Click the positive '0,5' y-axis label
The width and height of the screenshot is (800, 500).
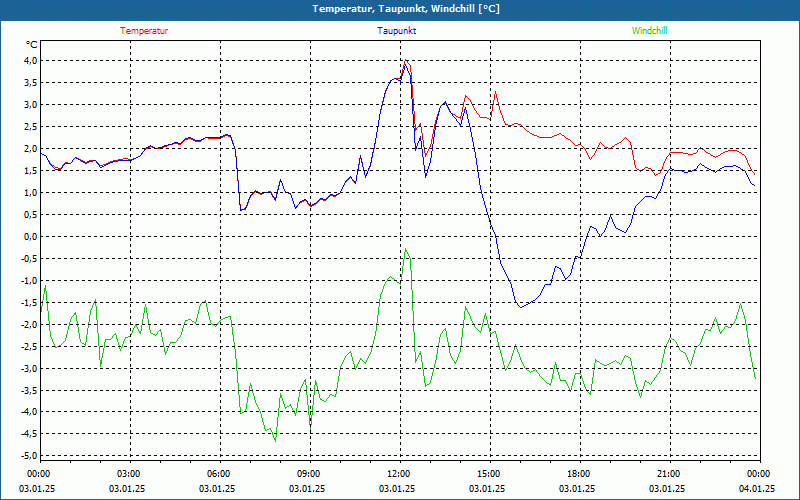(x=31, y=214)
